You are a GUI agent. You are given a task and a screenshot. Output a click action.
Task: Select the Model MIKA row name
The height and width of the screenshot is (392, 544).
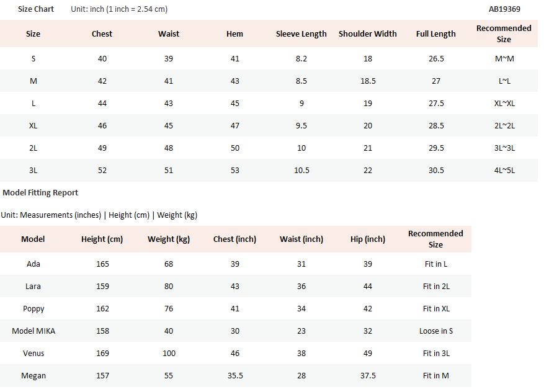click(33, 331)
